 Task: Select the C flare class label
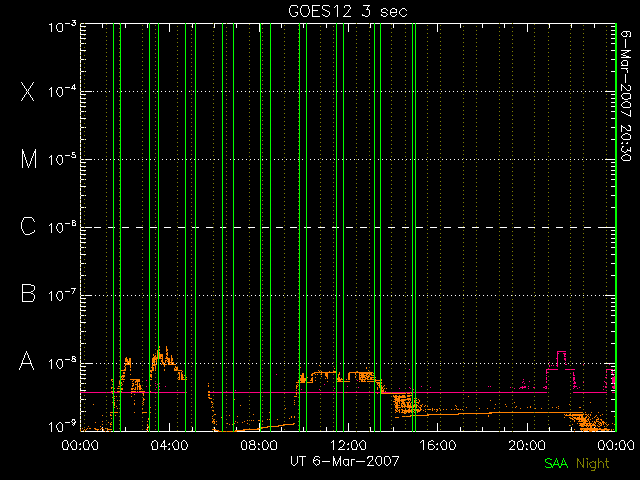pos(28,226)
